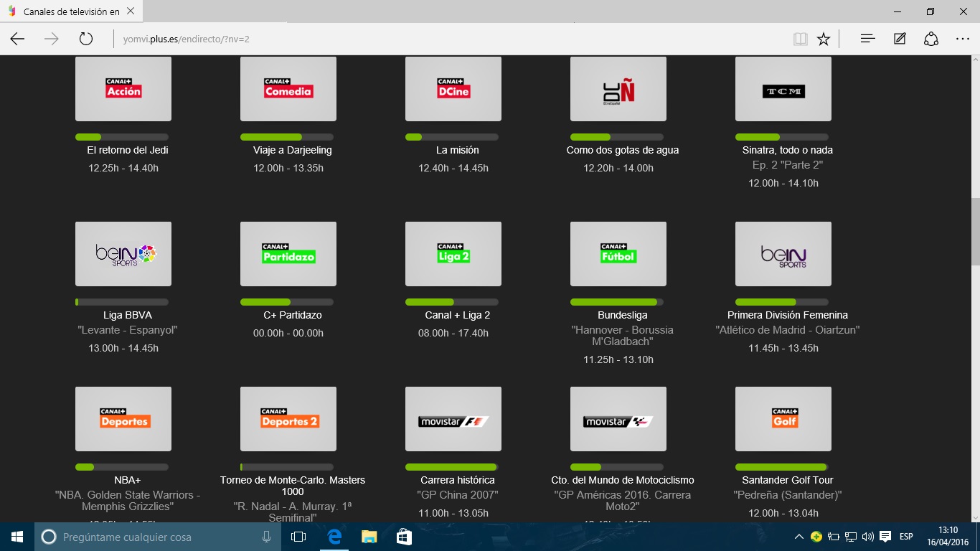Open the TCM channel thumbnail
980x551 pixels.
[x=783, y=89]
